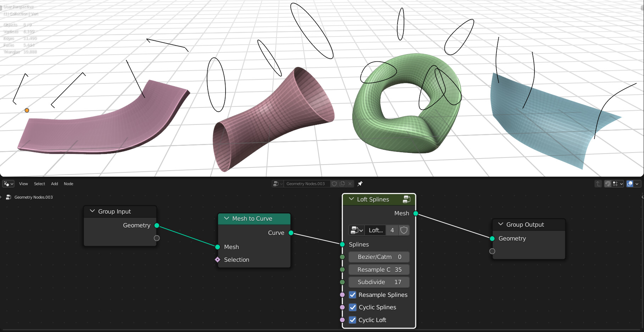The width and height of the screenshot is (644, 332).
Task: Click the back-to-parent arrow icon
Action: [x=598, y=184]
